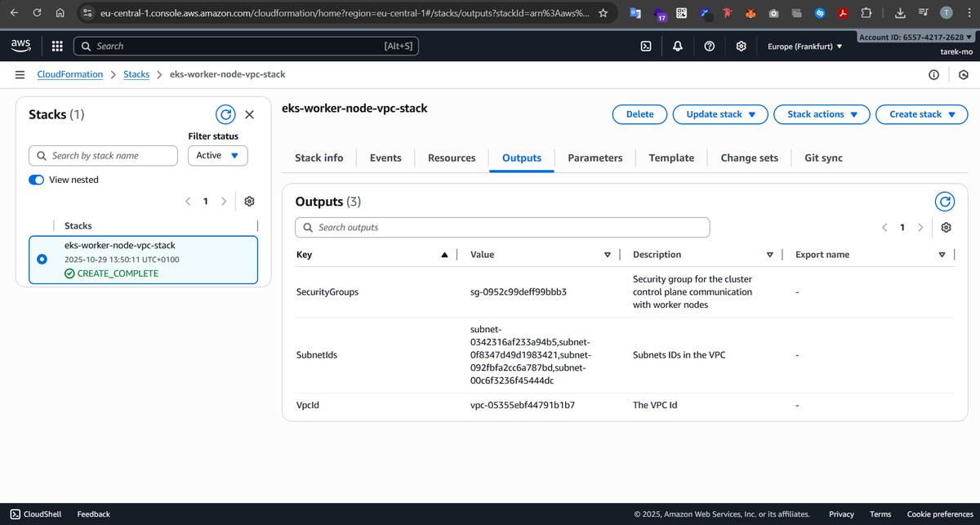The height and width of the screenshot is (525, 980).
Task: Open the QR code extension
Action: tap(682, 13)
